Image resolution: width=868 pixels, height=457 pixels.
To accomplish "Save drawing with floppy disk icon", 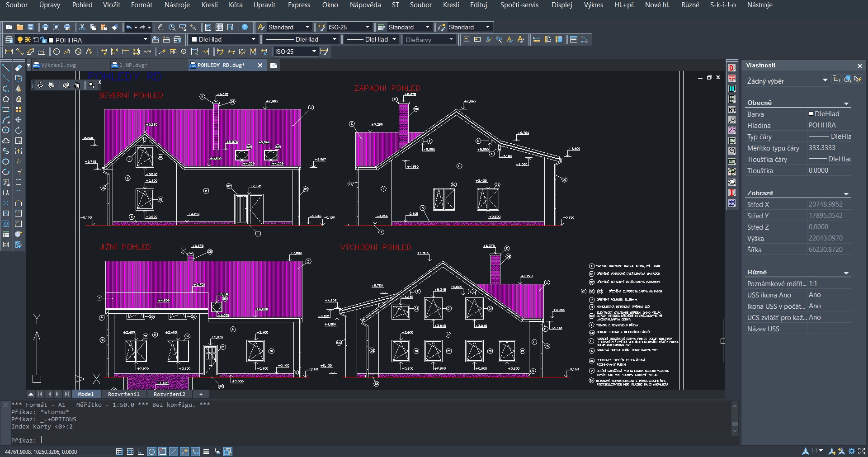I will (x=31, y=27).
